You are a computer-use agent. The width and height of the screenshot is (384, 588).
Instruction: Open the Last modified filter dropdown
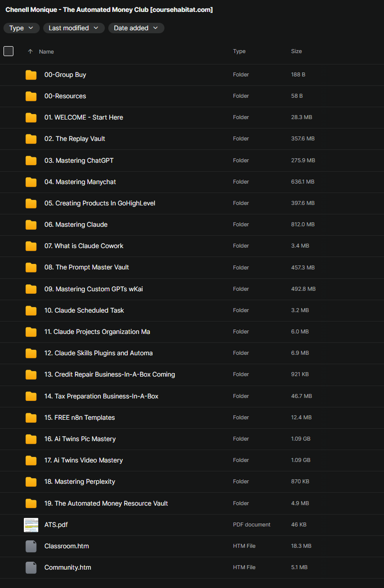click(74, 28)
